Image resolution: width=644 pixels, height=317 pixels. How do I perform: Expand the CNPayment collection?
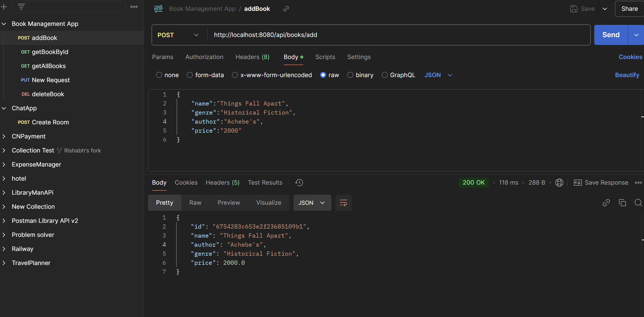click(x=4, y=136)
